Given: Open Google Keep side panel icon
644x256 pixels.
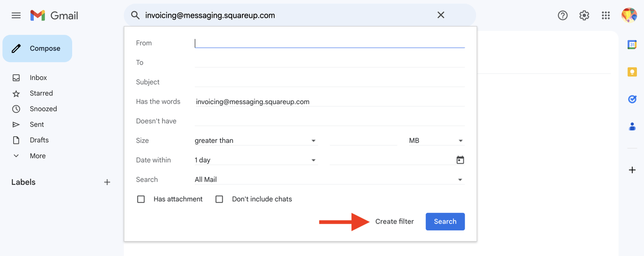Looking at the screenshot, I should coord(632,72).
